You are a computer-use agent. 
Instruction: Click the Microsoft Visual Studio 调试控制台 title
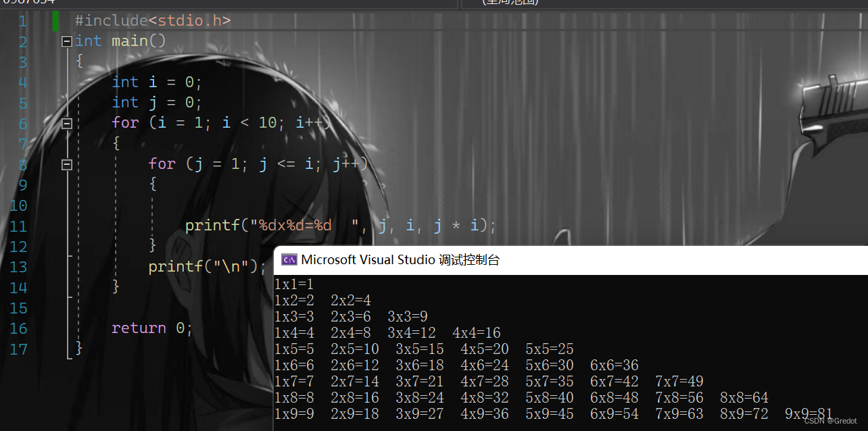click(x=400, y=260)
